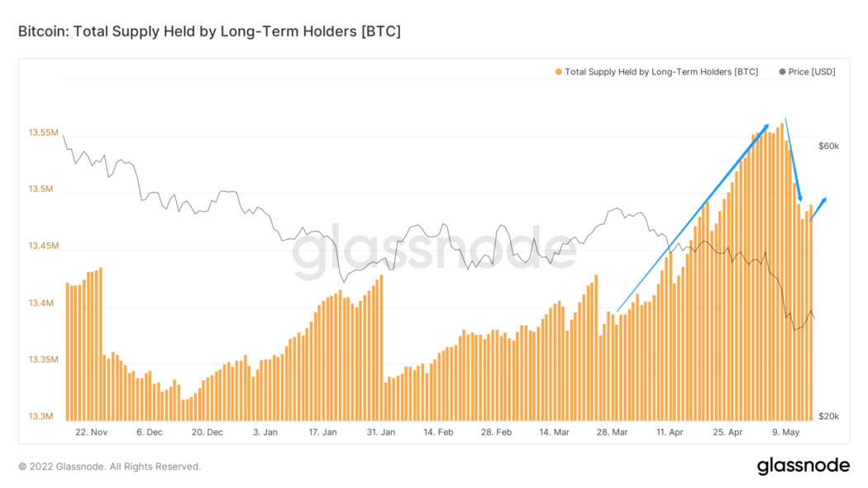The height and width of the screenshot is (488, 868).
Task: Toggle Total Supply Held by Long-Term Holders legend label
Action: [x=661, y=72]
